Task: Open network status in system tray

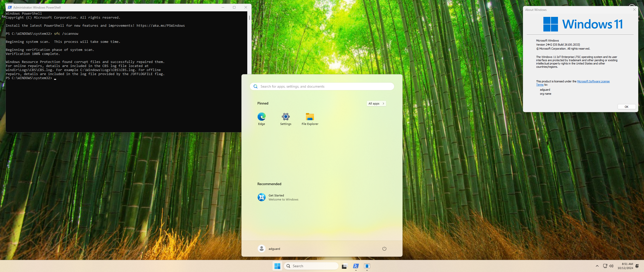Action: [605, 266]
